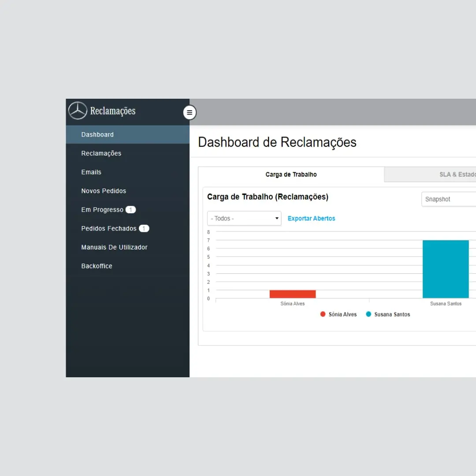The width and height of the screenshot is (476, 476).
Task: Open Manuais De Utilizador from the sidebar
Action: coord(114,247)
